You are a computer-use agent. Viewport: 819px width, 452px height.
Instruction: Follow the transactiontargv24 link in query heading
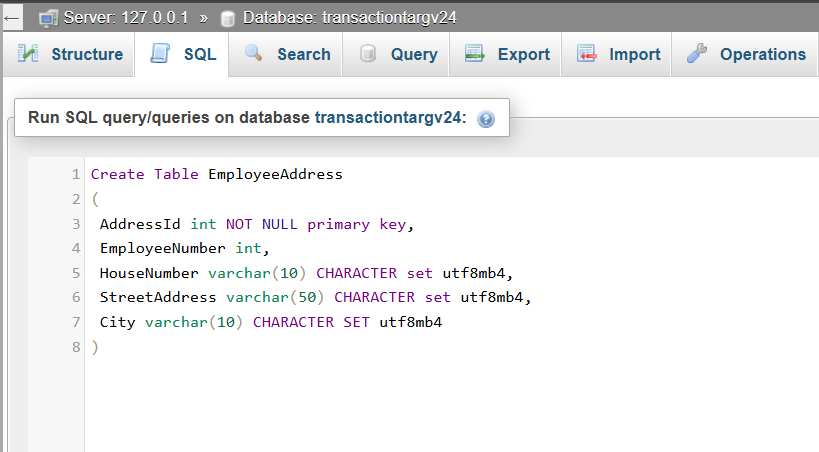click(388, 118)
